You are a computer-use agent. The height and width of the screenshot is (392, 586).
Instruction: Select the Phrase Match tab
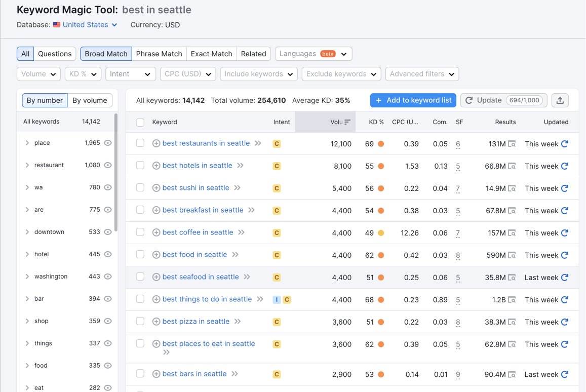click(x=159, y=54)
